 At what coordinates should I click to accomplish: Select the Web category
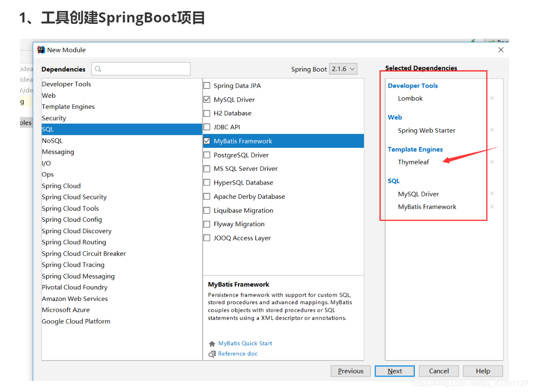pyautogui.click(x=122, y=95)
